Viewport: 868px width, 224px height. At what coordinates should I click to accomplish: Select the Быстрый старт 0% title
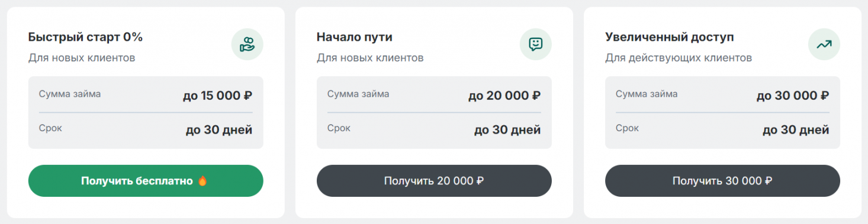point(85,37)
